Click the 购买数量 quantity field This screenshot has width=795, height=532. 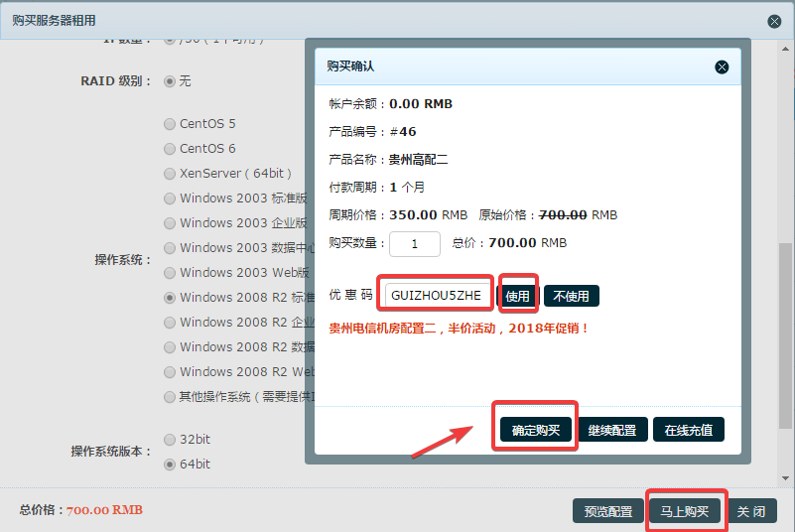415,243
